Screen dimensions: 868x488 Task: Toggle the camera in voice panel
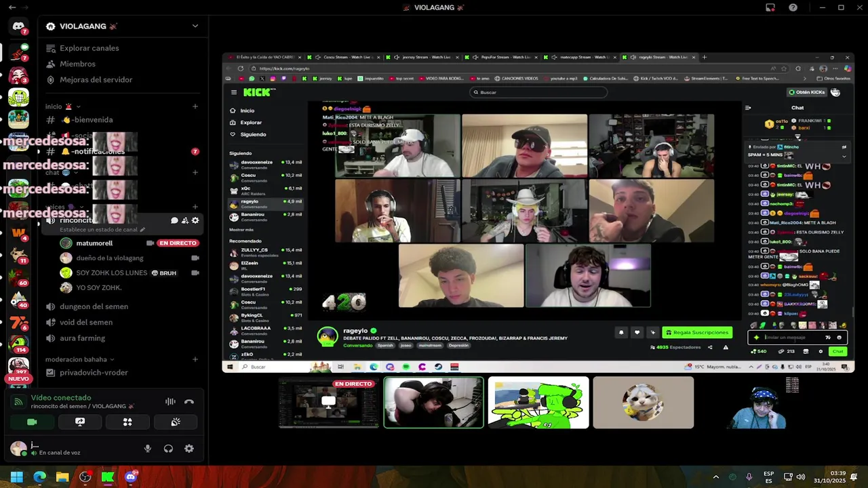coord(32,422)
